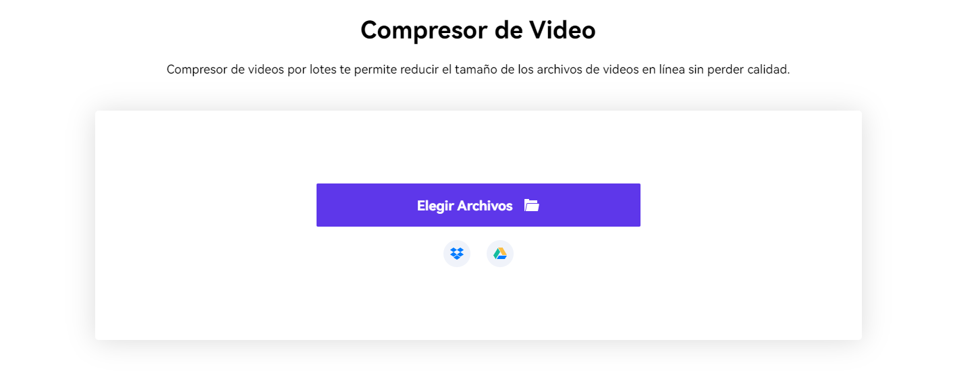Click the folder icon in Elegir Archivos

pos(532,206)
